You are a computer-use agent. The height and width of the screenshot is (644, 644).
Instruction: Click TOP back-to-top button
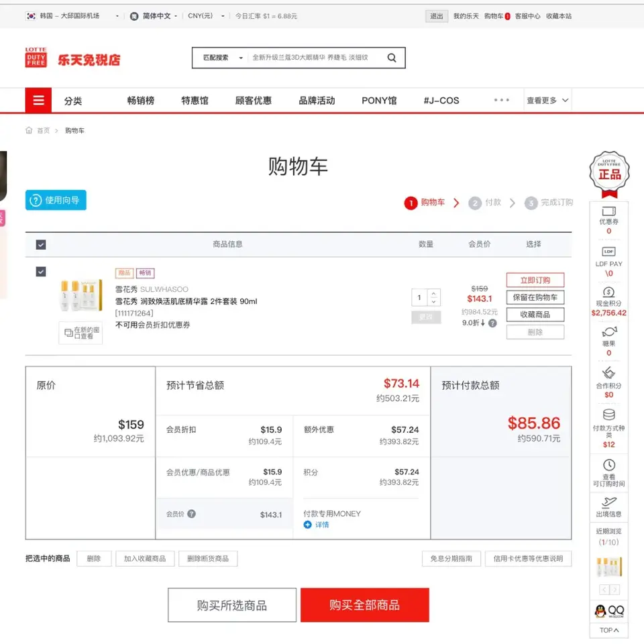click(x=608, y=630)
